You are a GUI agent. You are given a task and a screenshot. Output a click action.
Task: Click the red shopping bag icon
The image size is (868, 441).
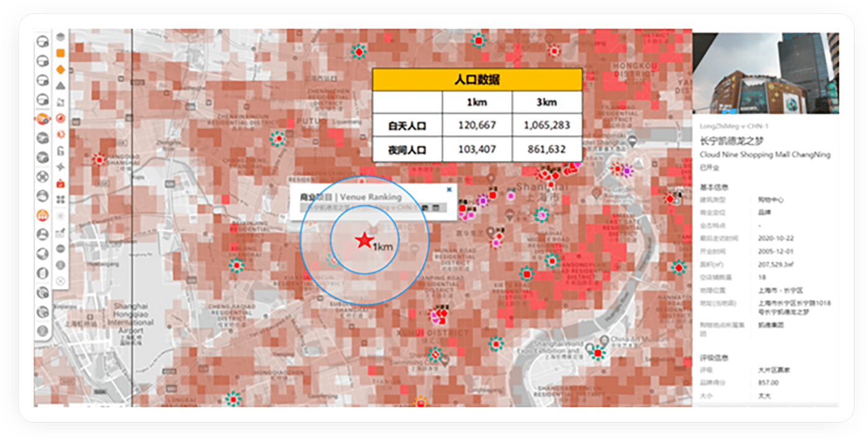point(61,183)
